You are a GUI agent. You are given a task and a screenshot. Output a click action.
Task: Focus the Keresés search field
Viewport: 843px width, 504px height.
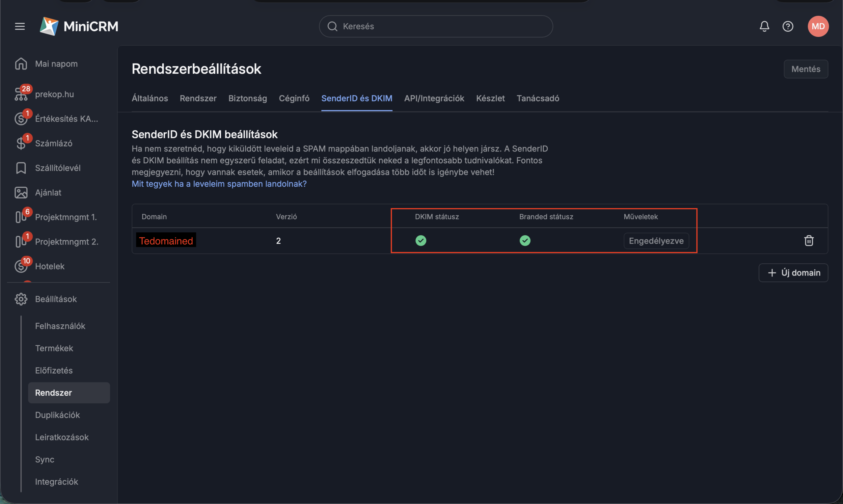[x=436, y=26]
